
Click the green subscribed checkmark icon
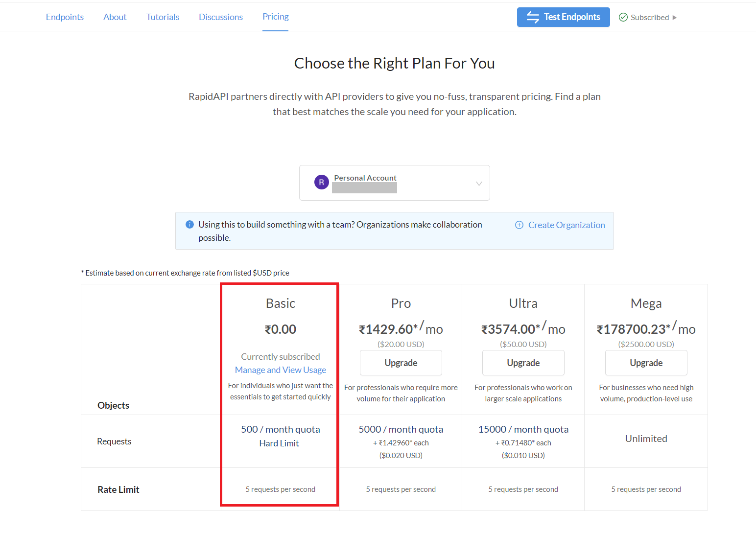click(x=623, y=18)
